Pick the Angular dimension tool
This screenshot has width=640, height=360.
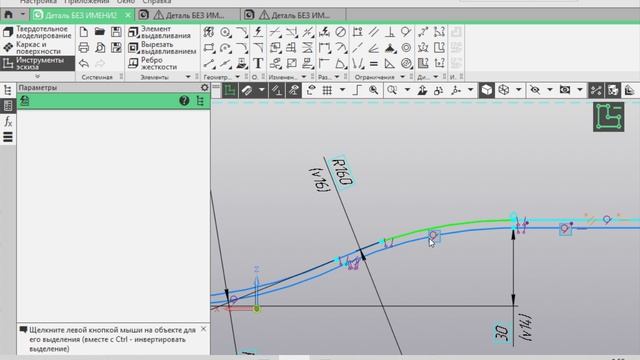point(340,63)
